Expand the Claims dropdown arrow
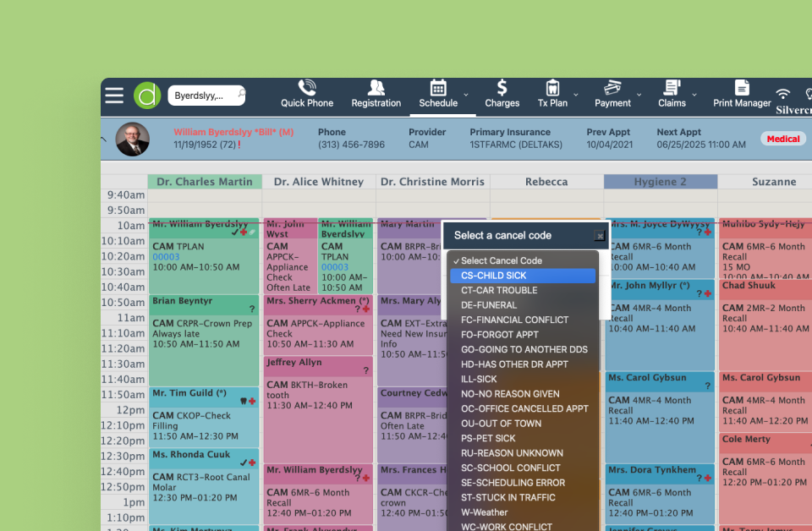The width and height of the screenshot is (812, 531). (694, 95)
